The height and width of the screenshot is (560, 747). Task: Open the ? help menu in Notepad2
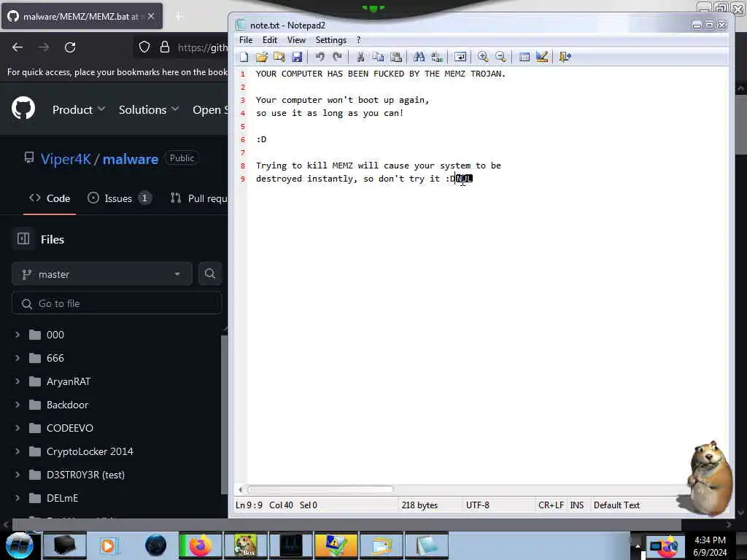pos(359,40)
